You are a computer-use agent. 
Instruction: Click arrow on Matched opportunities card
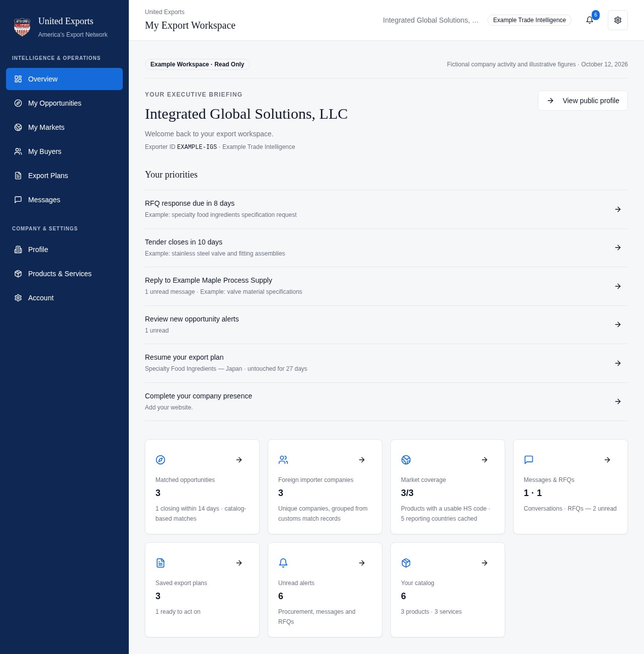point(239,460)
